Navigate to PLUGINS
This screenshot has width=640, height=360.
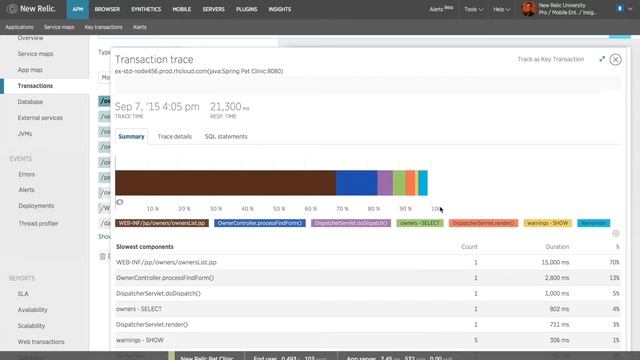[x=247, y=9]
